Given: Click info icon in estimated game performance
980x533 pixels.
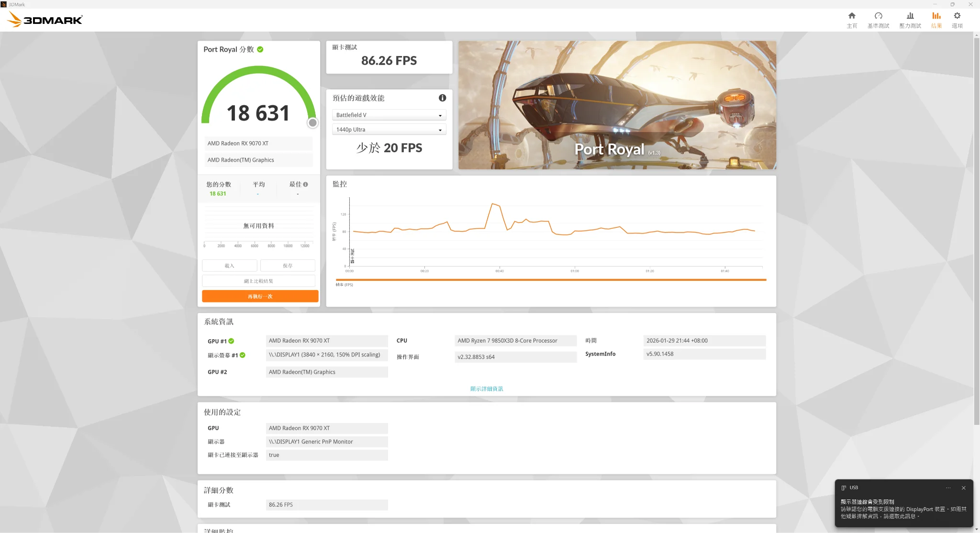Looking at the screenshot, I should (x=442, y=98).
